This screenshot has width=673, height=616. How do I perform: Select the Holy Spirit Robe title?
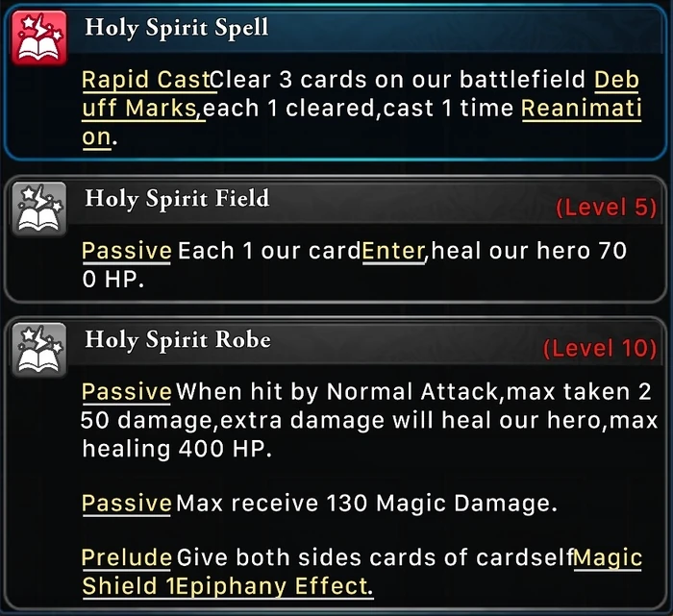click(178, 340)
